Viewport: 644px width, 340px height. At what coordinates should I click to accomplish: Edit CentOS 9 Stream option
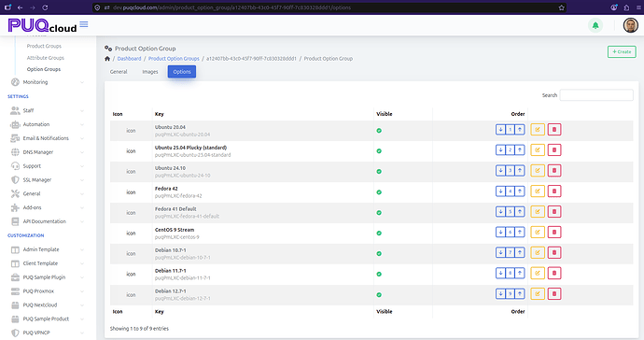(x=538, y=233)
